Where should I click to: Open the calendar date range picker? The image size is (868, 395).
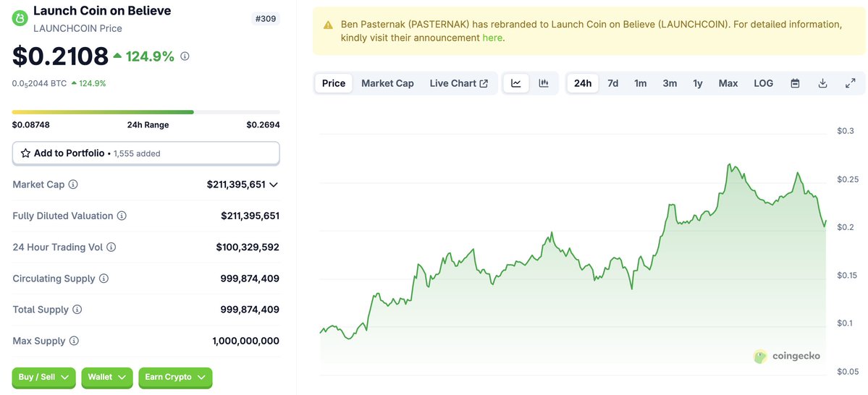[x=795, y=83]
